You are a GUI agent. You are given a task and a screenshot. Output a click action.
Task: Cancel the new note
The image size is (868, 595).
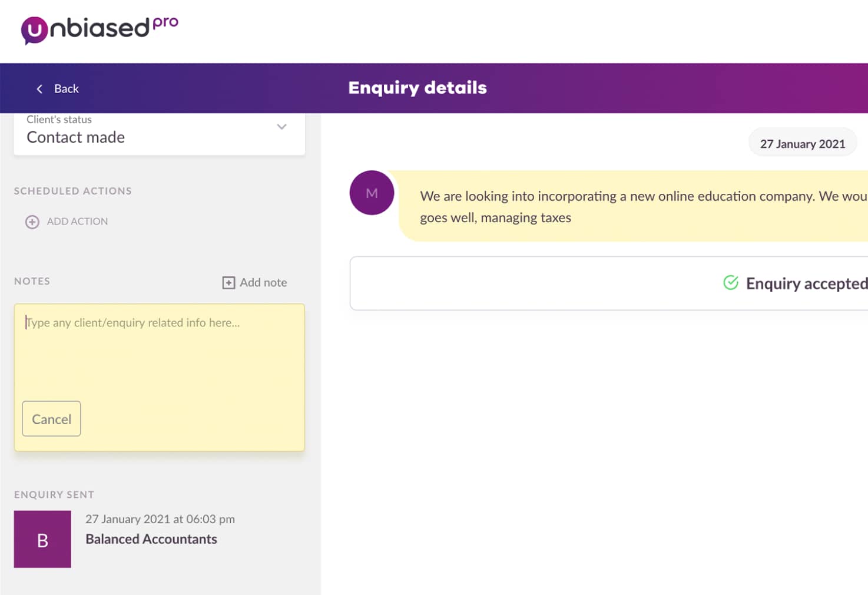[x=51, y=419]
